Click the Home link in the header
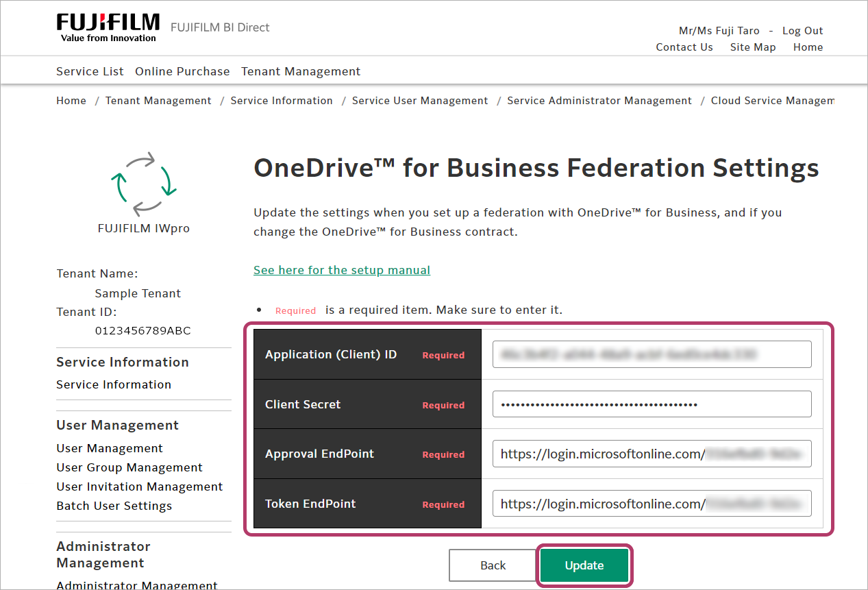Image resolution: width=868 pixels, height=590 pixels. pyautogui.click(x=808, y=47)
